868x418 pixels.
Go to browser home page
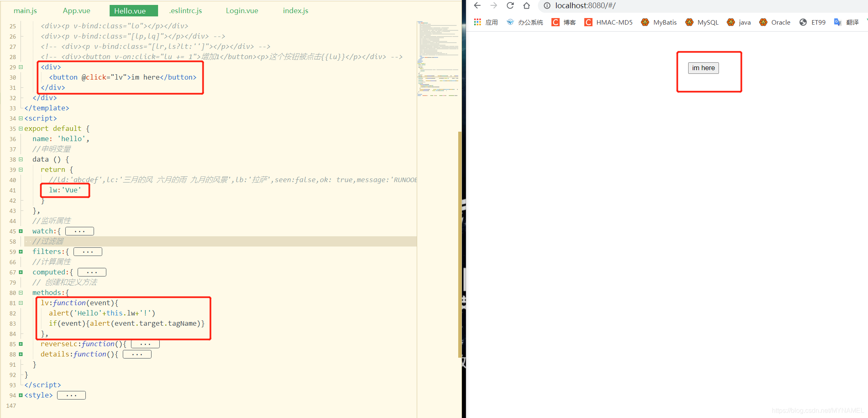pyautogui.click(x=526, y=5)
